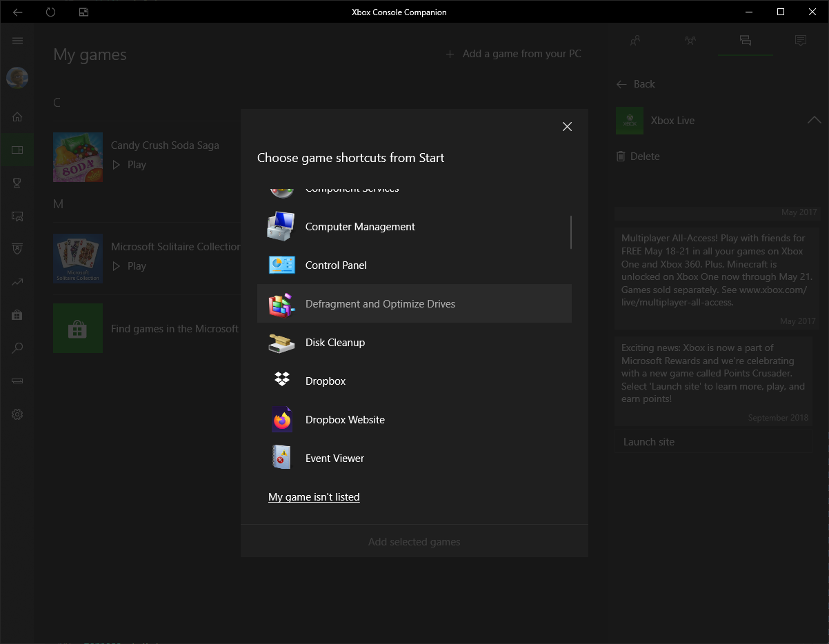Open the hamburger menu in the sidebar
This screenshot has width=829, height=644.
[18, 41]
